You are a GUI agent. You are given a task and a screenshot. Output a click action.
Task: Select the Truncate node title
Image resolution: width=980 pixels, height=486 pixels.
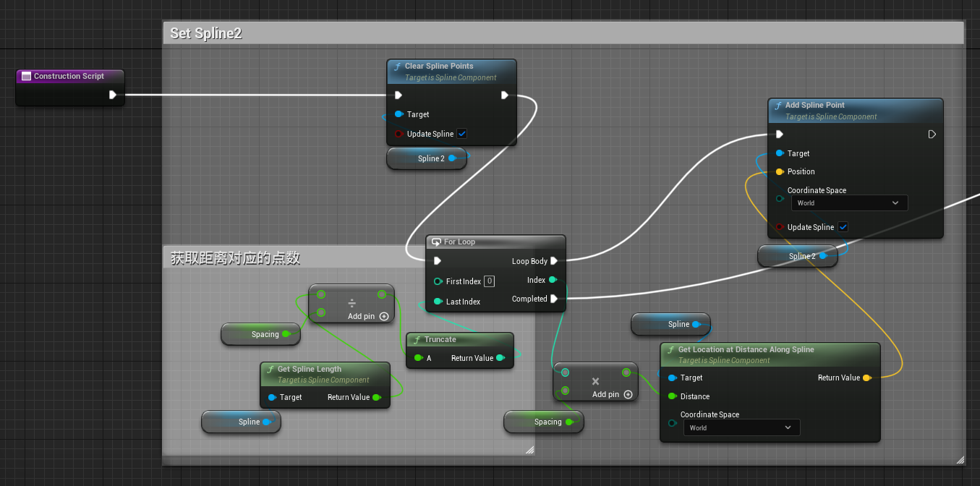coord(440,339)
